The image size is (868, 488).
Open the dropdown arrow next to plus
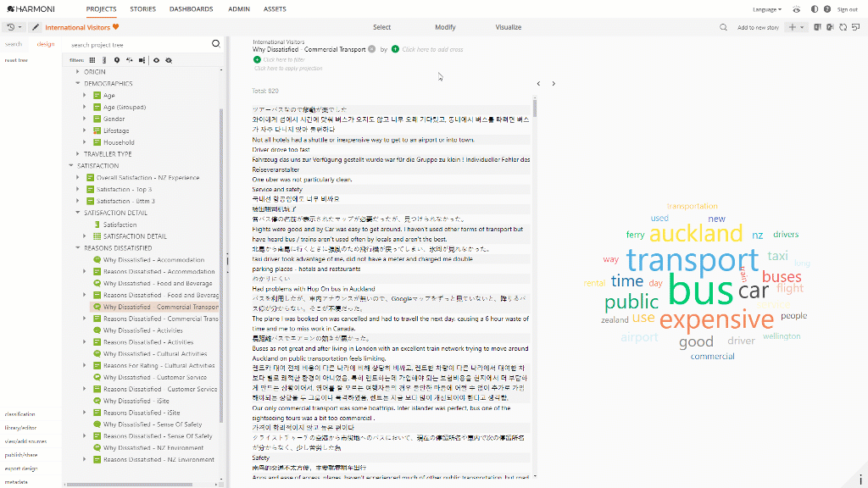pyautogui.click(x=802, y=27)
